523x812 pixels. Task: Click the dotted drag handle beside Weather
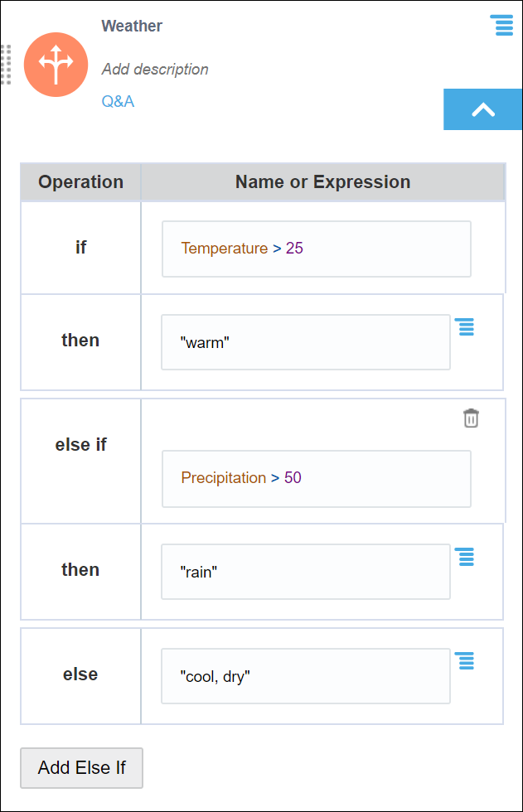tap(6, 64)
